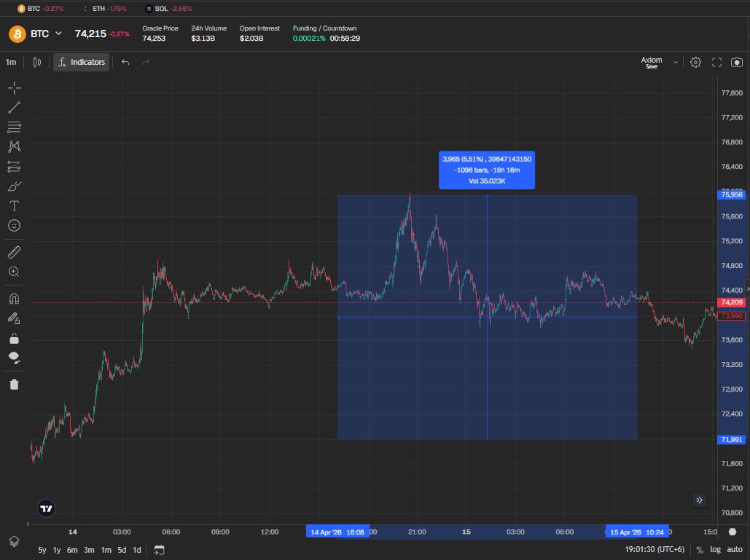Select the trend line drawing tool

pyautogui.click(x=15, y=108)
